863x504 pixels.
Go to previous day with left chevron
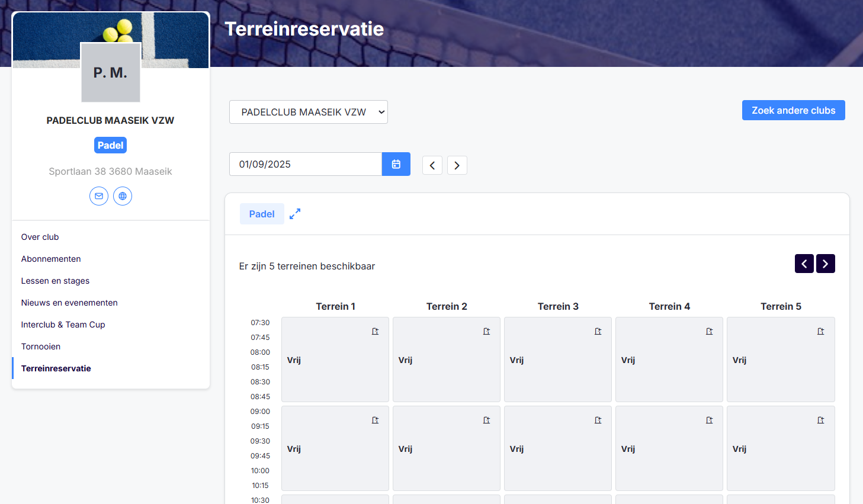click(x=432, y=165)
